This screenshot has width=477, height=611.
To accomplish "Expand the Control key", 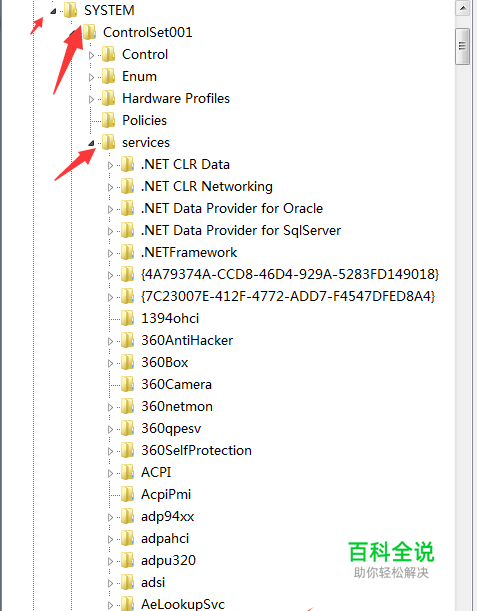I will pos(91,55).
